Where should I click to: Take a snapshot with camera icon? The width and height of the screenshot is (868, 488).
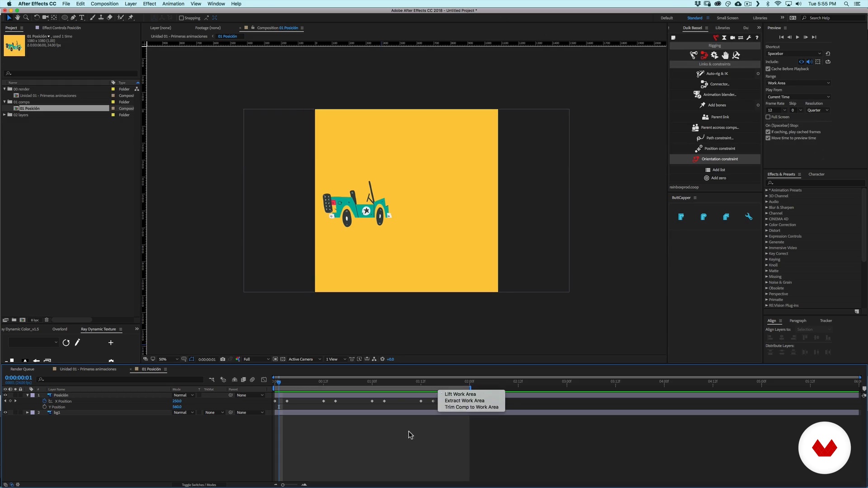pos(222,359)
